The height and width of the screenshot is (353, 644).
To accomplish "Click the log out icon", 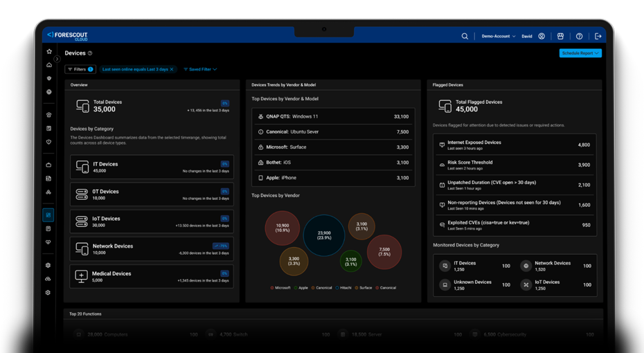I will pos(598,36).
